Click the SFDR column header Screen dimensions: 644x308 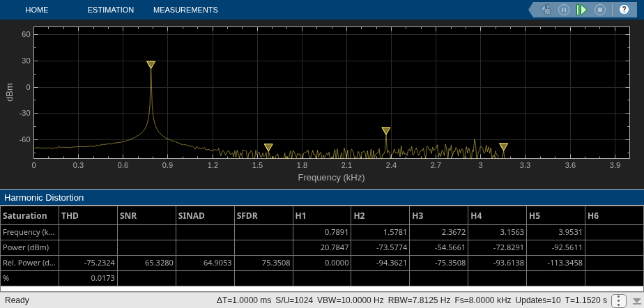click(x=263, y=215)
